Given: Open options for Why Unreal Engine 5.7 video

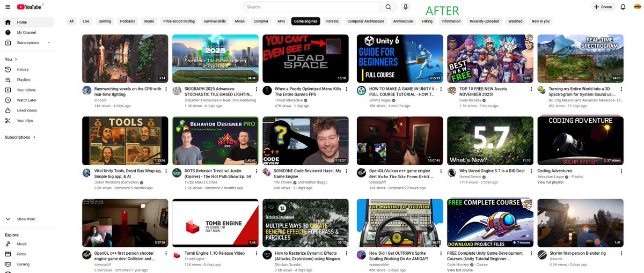Looking at the screenshot, I should pyautogui.click(x=531, y=171).
